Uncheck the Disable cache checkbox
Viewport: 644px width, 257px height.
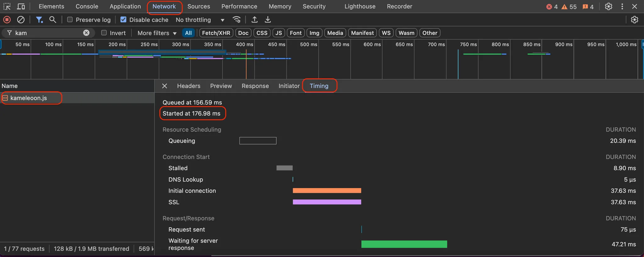click(124, 20)
